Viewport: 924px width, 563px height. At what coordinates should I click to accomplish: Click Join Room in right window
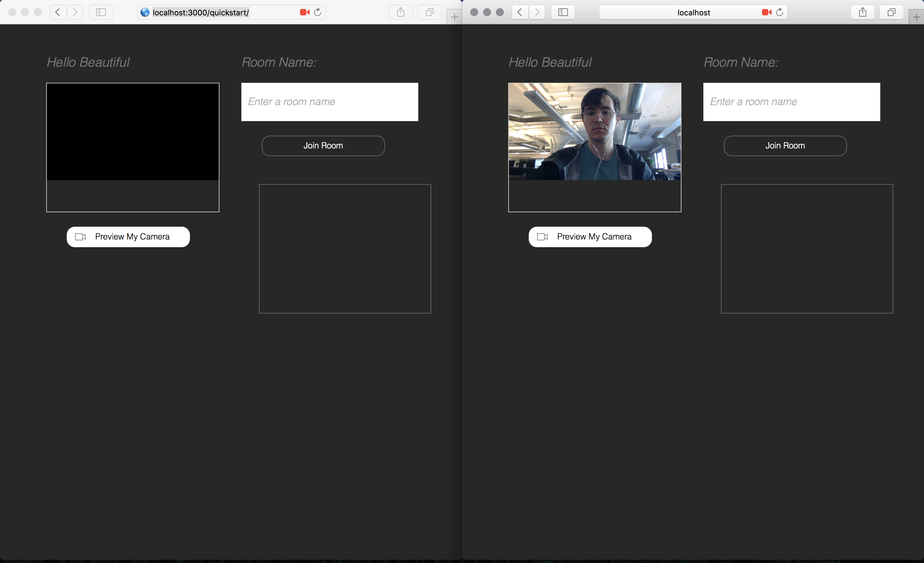click(785, 146)
